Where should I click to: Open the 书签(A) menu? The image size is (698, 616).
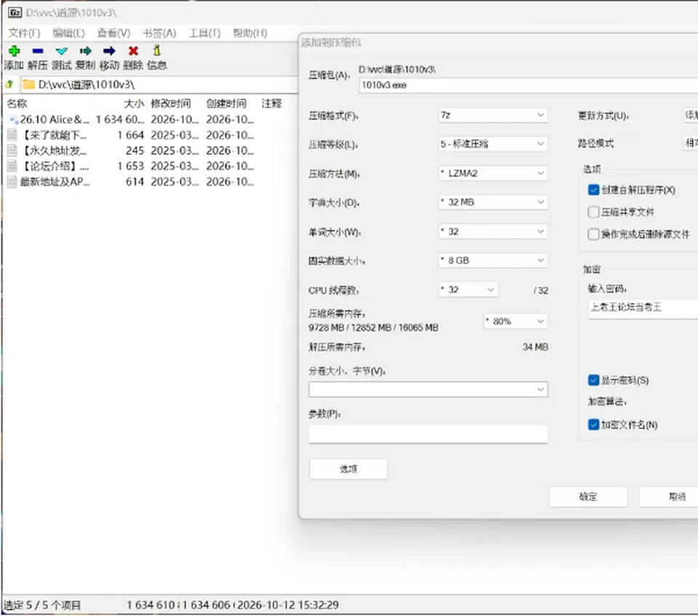(159, 33)
